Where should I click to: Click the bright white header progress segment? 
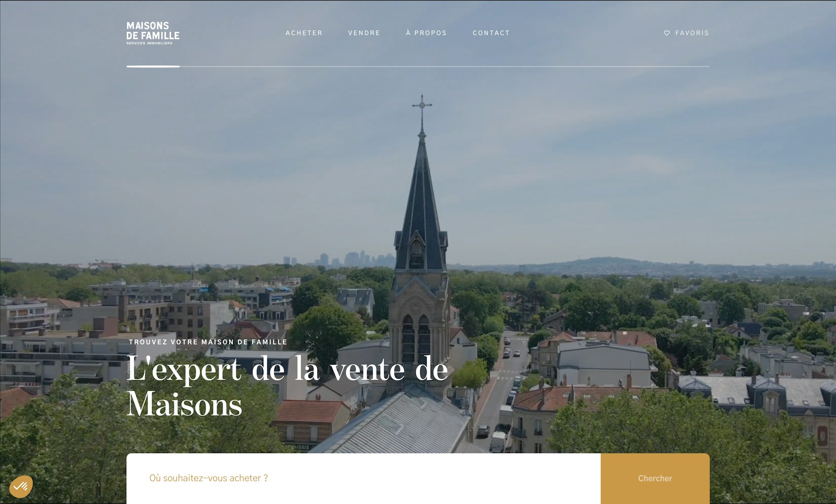tap(153, 67)
